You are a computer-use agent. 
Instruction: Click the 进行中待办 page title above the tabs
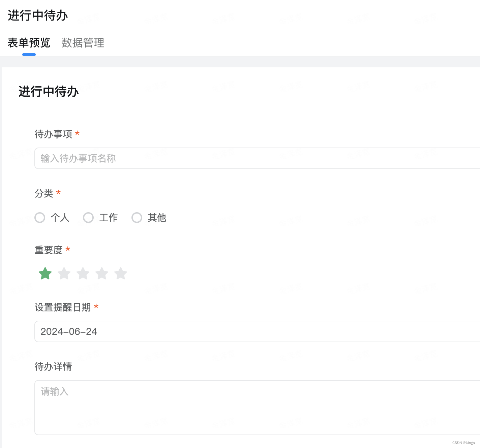coord(38,15)
